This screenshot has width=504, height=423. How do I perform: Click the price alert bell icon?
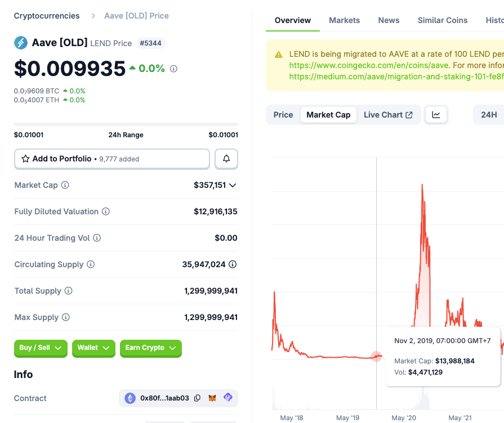click(x=226, y=159)
